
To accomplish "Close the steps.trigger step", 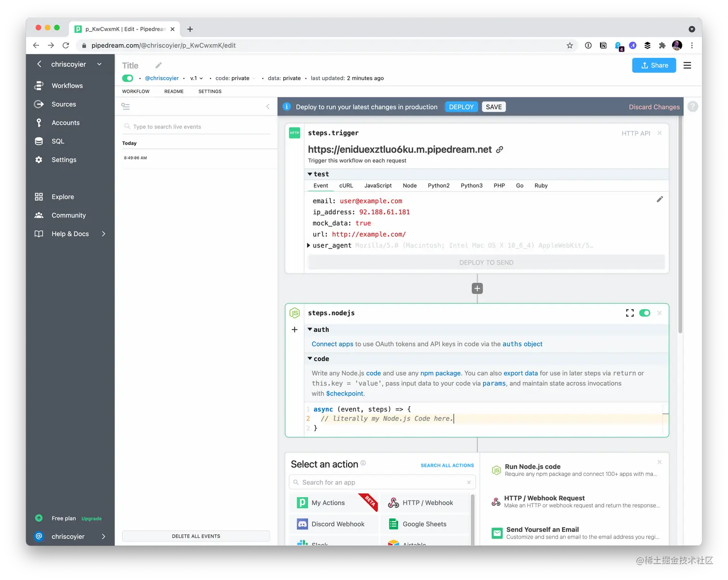I will [x=660, y=133].
